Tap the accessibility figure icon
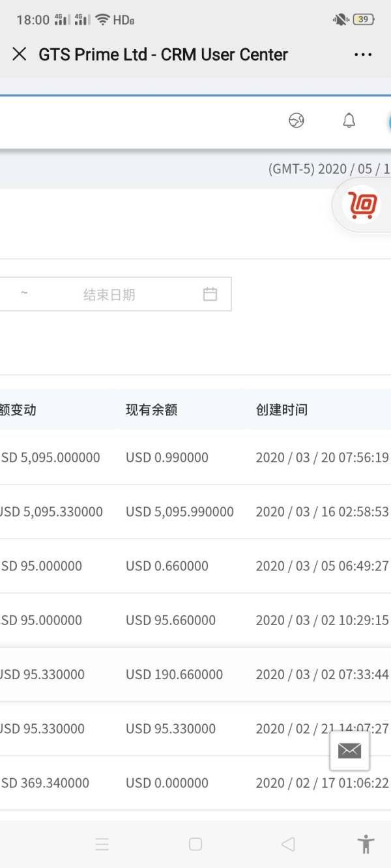The image size is (391, 868). coord(366,844)
